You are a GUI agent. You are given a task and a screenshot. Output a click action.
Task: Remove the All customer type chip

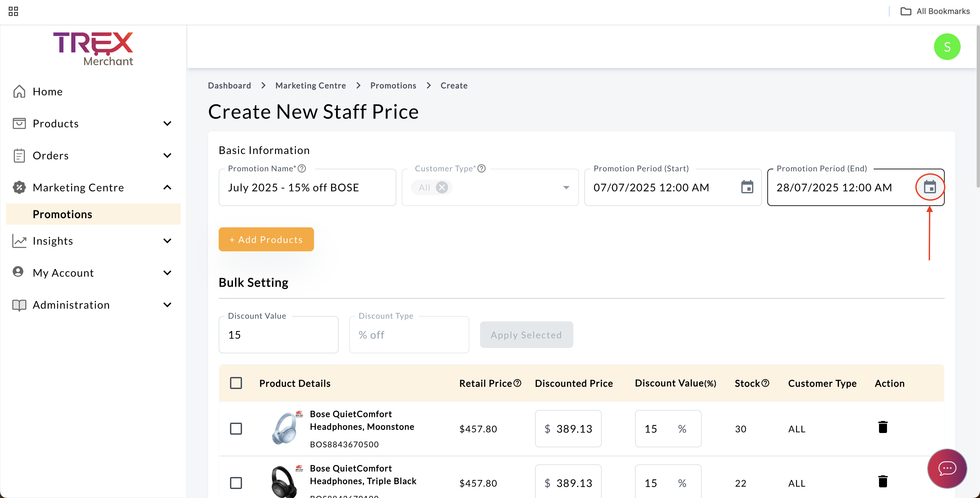click(x=442, y=188)
